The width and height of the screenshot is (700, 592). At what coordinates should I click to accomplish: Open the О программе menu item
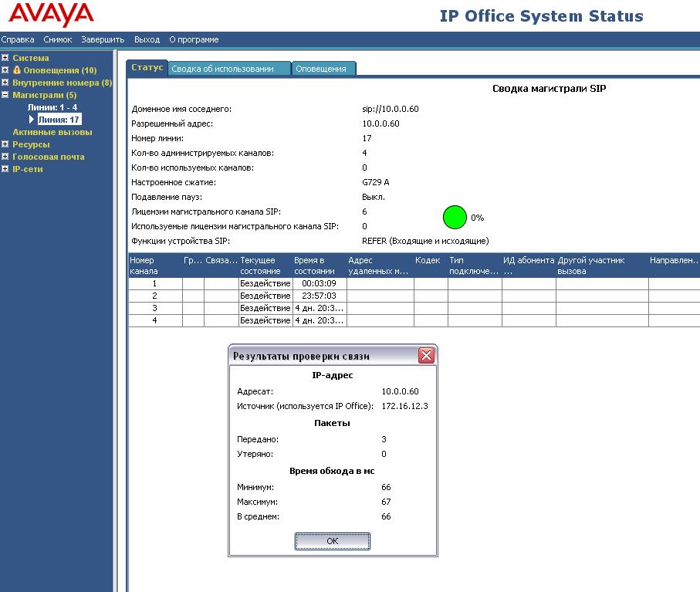[x=194, y=39]
